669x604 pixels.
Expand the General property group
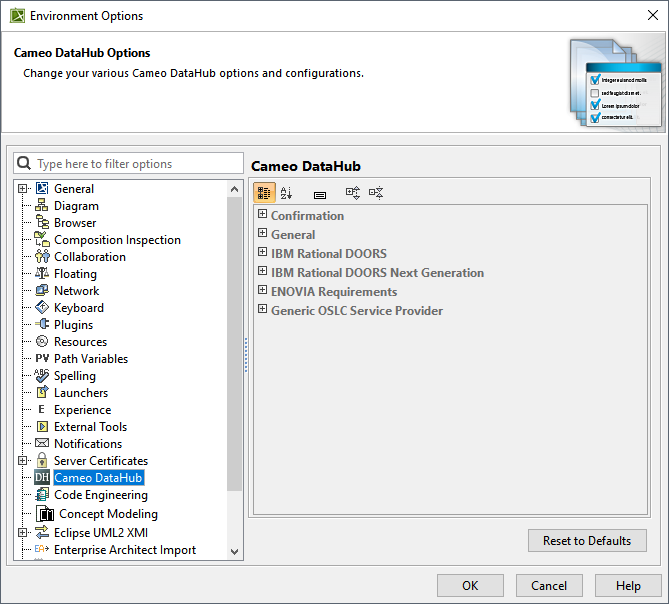click(x=262, y=233)
